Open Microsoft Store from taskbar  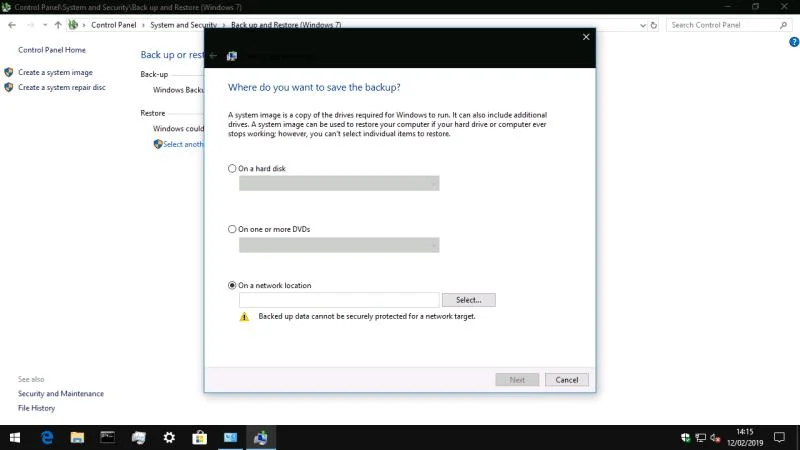coord(199,437)
